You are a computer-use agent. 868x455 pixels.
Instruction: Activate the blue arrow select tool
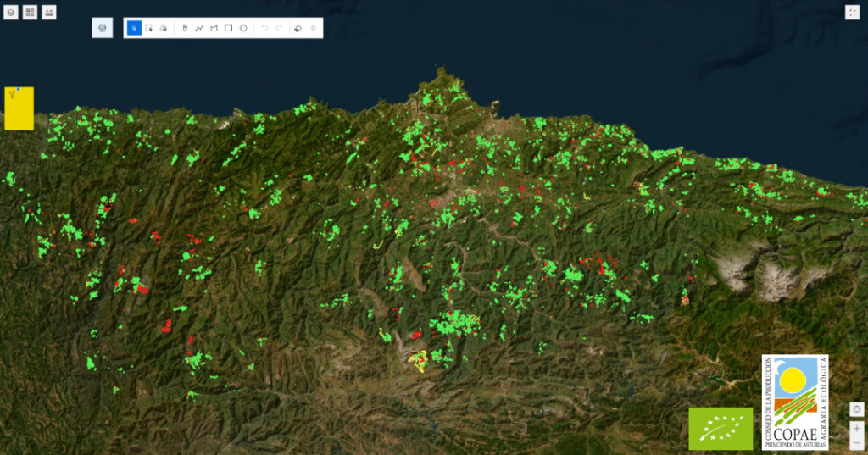(134, 28)
